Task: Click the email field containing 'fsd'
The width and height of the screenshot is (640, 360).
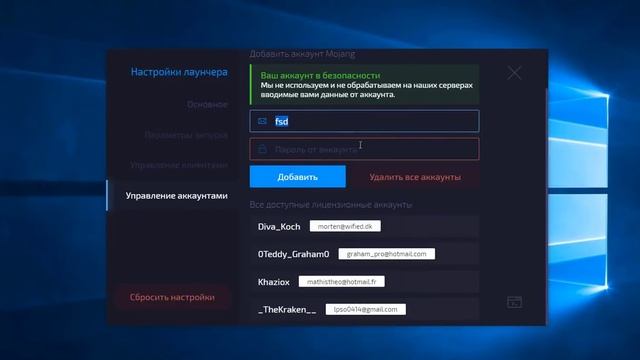Action: [x=364, y=121]
